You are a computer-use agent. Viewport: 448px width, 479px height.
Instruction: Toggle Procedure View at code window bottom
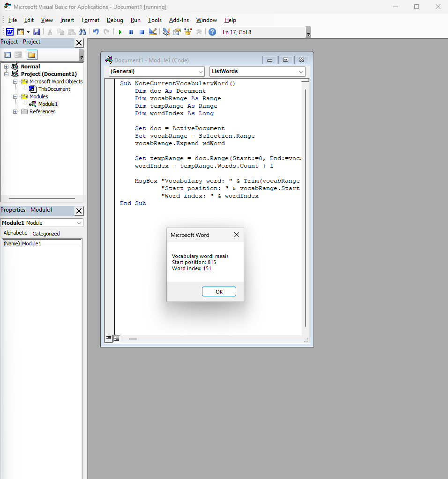point(109,338)
